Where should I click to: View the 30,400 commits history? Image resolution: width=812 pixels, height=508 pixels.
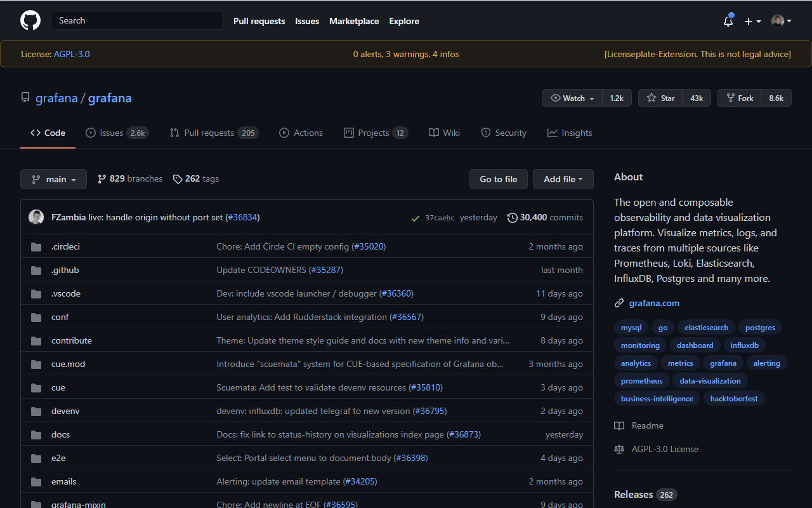coord(545,217)
